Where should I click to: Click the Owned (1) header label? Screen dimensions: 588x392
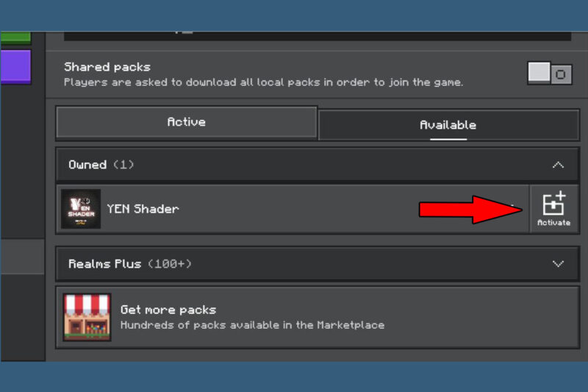pos(101,165)
